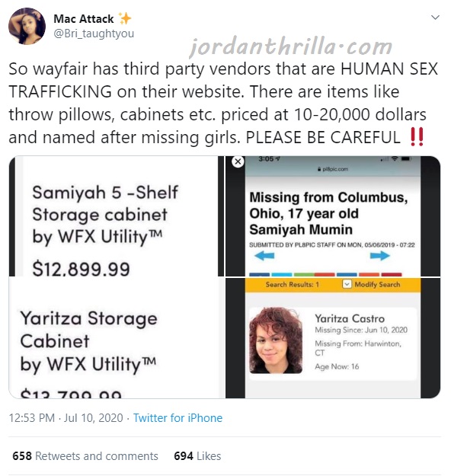The width and height of the screenshot is (451, 476).
Task: Close the image overlay with X icon
Action: coord(238,161)
